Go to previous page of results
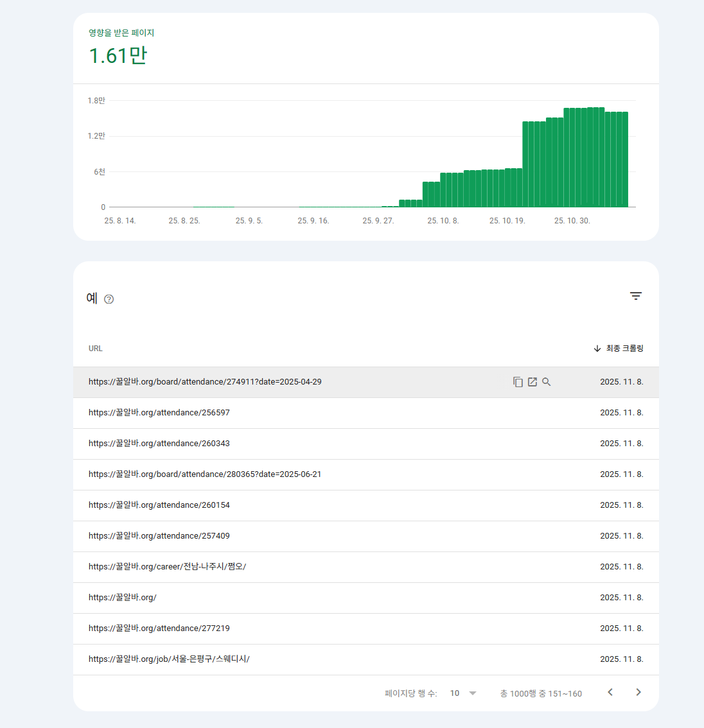This screenshot has height=728, width=704. point(610,692)
